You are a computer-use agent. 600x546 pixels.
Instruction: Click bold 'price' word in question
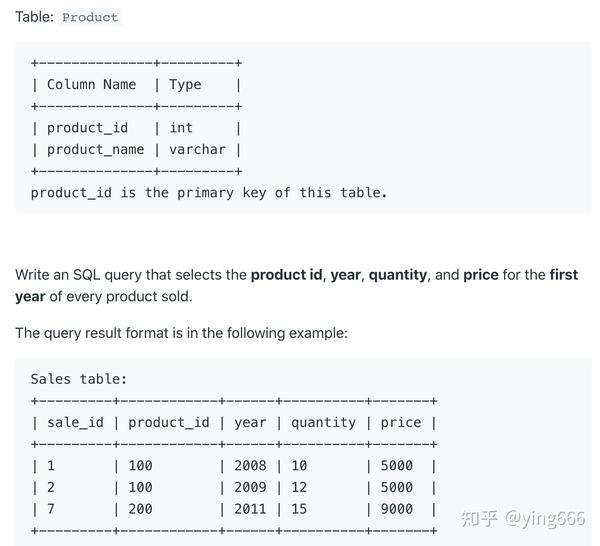[481, 275]
